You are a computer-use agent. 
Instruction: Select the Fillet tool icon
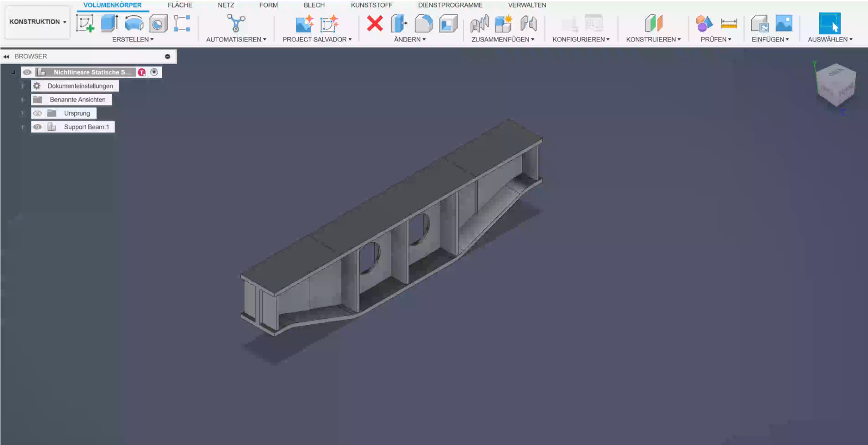pyautogui.click(x=424, y=23)
